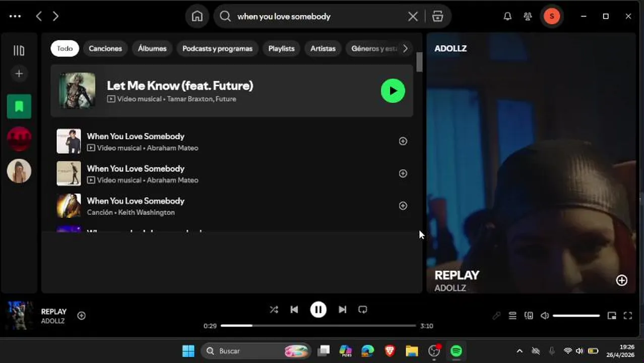Open the green bookmark library item
This screenshot has width=644, height=363.
pyautogui.click(x=19, y=106)
